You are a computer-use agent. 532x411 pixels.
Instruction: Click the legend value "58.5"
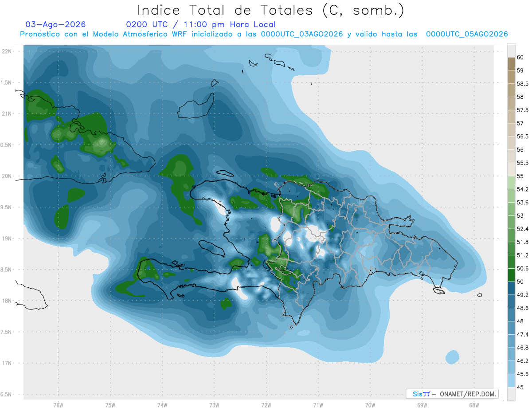point(522,84)
